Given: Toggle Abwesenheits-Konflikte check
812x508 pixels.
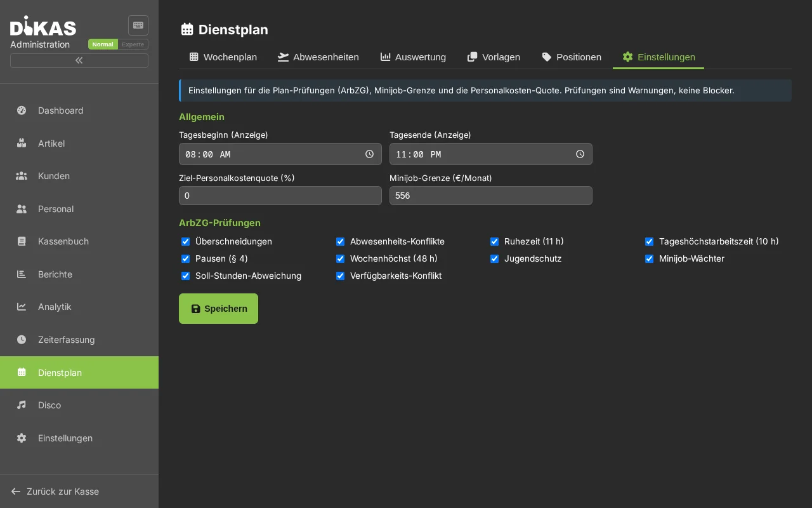Looking at the screenshot, I should (x=341, y=241).
